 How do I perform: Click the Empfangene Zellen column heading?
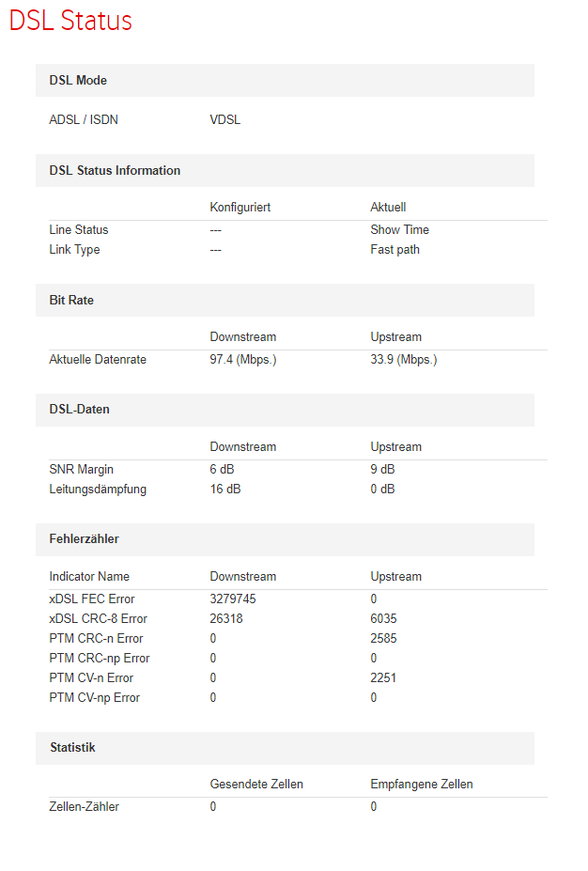(x=422, y=785)
